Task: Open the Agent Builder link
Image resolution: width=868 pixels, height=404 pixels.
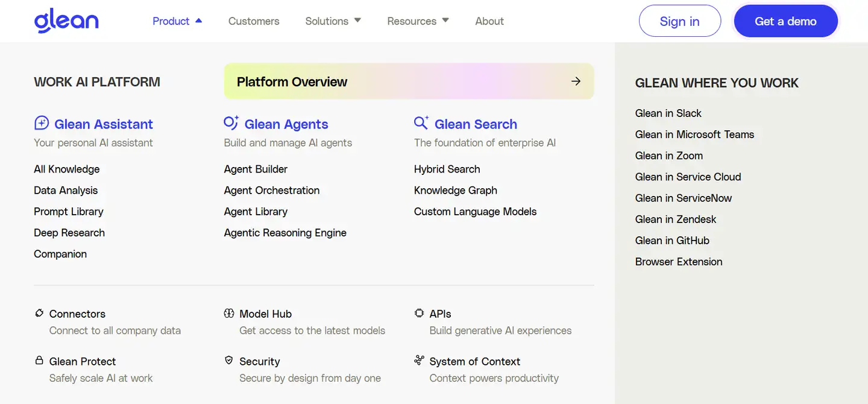Action: click(x=256, y=169)
